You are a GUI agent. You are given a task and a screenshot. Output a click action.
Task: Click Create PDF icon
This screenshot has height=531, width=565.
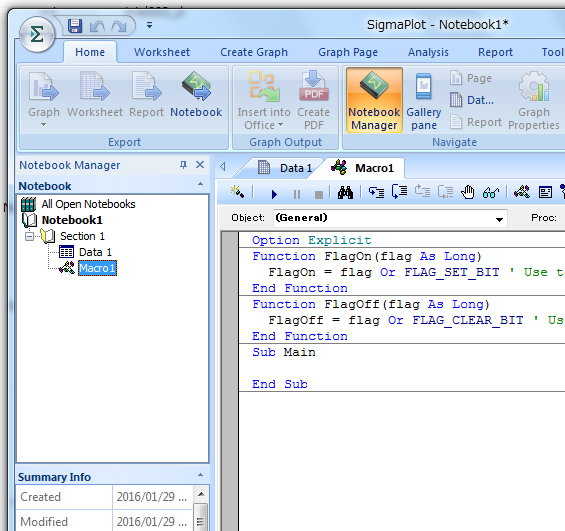pyautogui.click(x=313, y=100)
